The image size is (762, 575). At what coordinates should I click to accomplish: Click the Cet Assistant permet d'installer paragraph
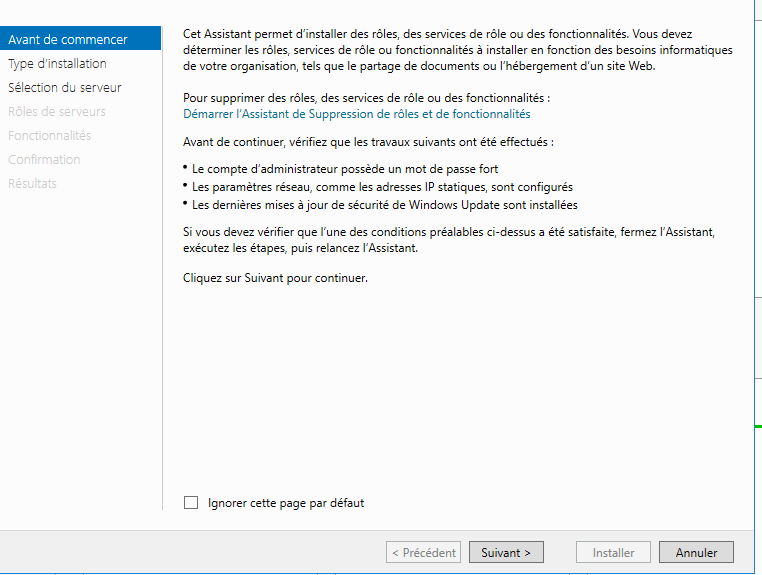click(458, 50)
